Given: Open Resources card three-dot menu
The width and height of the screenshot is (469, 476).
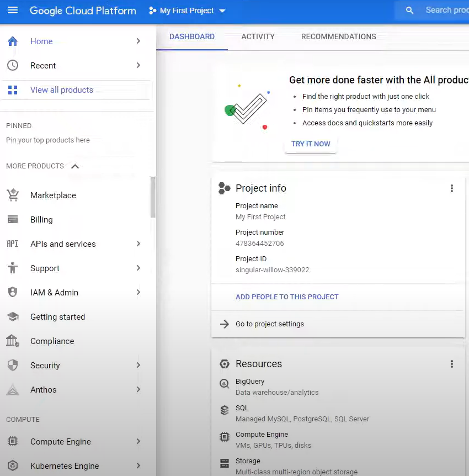Looking at the screenshot, I should [x=451, y=364].
